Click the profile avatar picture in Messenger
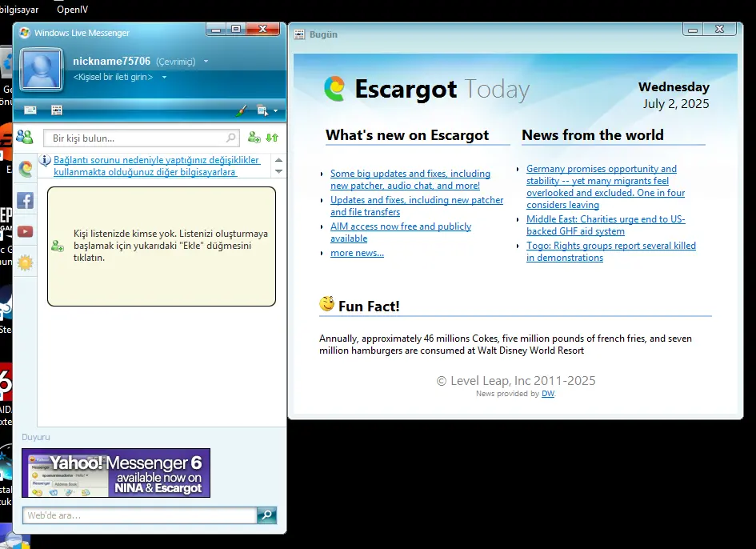Screen dimensions: 756x549 click(x=41, y=70)
